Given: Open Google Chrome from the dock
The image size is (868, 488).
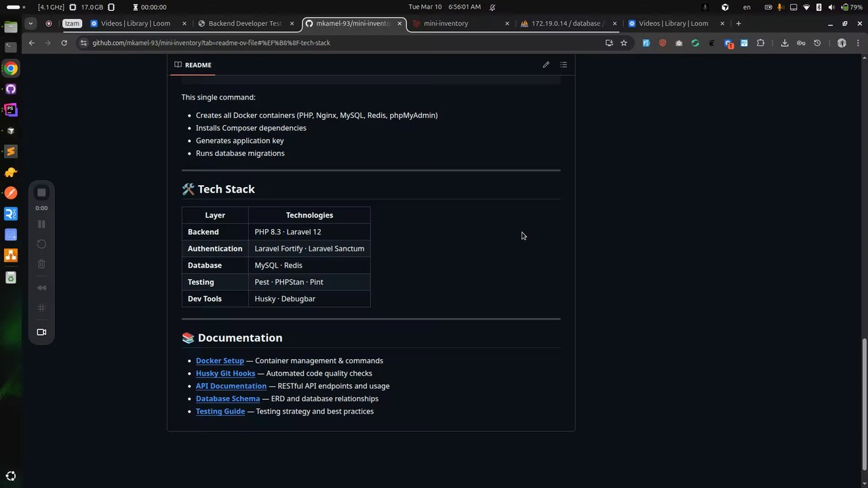Looking at the screenshot, I should coord(11,68).
